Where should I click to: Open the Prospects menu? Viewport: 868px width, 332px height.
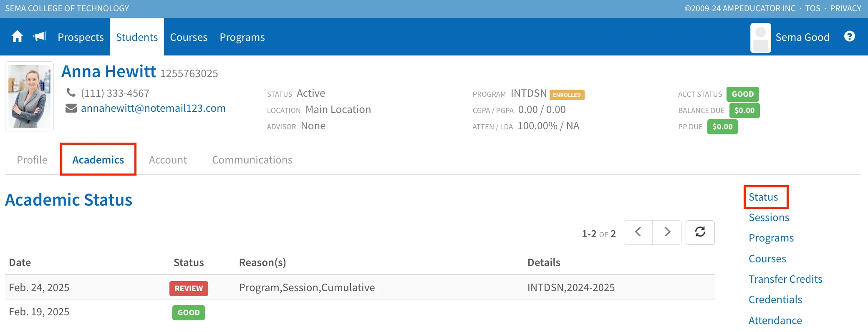click(x=81, y=37)
